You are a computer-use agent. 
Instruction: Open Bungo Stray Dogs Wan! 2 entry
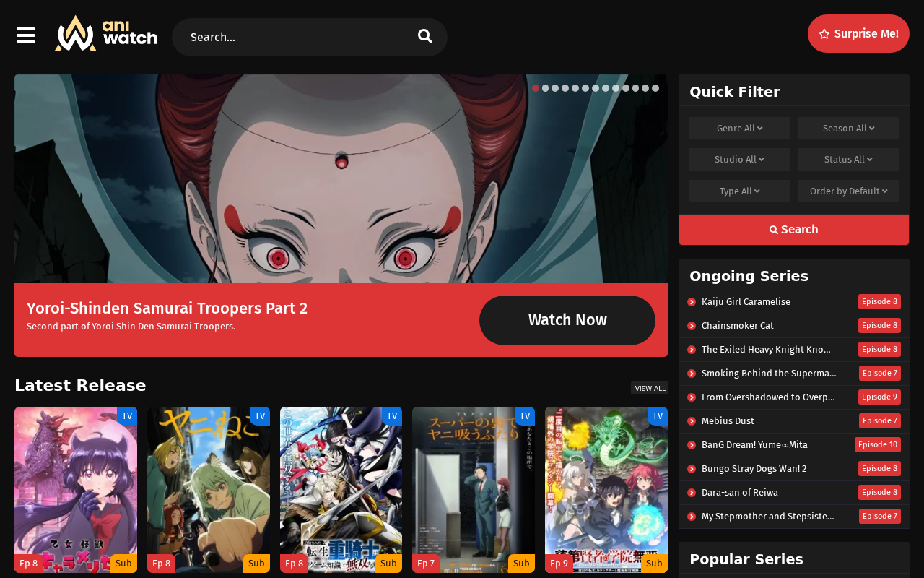pyautogui.click(x=754, y=469)
